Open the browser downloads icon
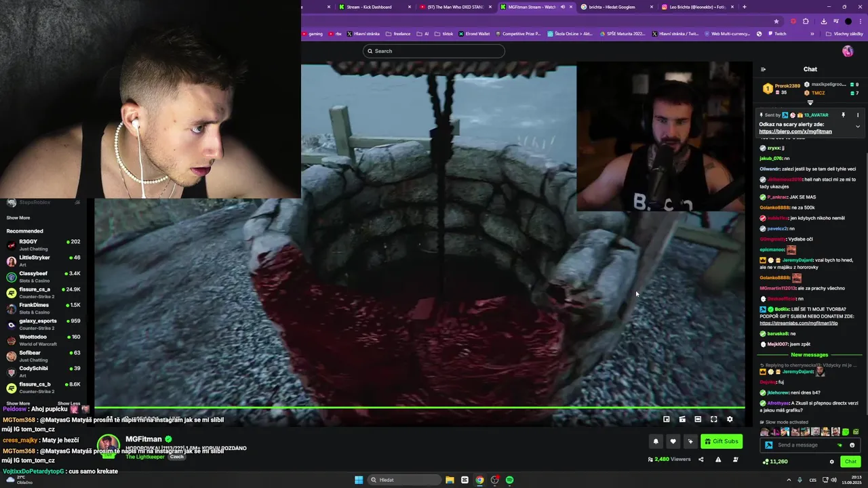868x488 pixels. pyautogui.click(x=823, y=21)
